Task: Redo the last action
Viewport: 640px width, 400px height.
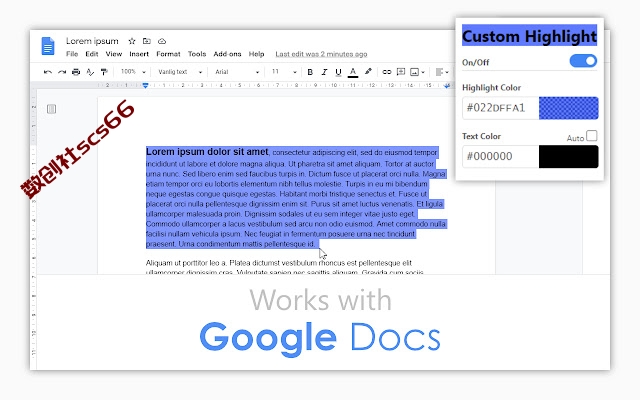Action: (x=62, y=72)
